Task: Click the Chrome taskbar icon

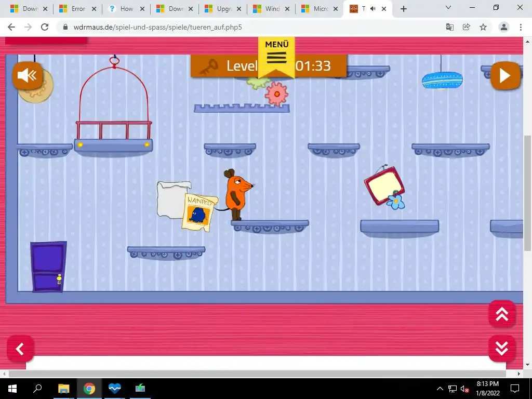Action: (x=89, y=389)
